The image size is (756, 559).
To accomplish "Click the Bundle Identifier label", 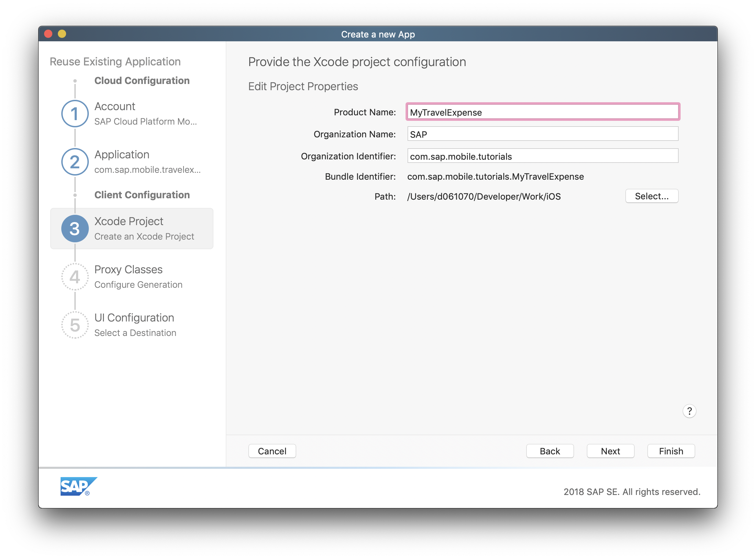I will [360, 177].
